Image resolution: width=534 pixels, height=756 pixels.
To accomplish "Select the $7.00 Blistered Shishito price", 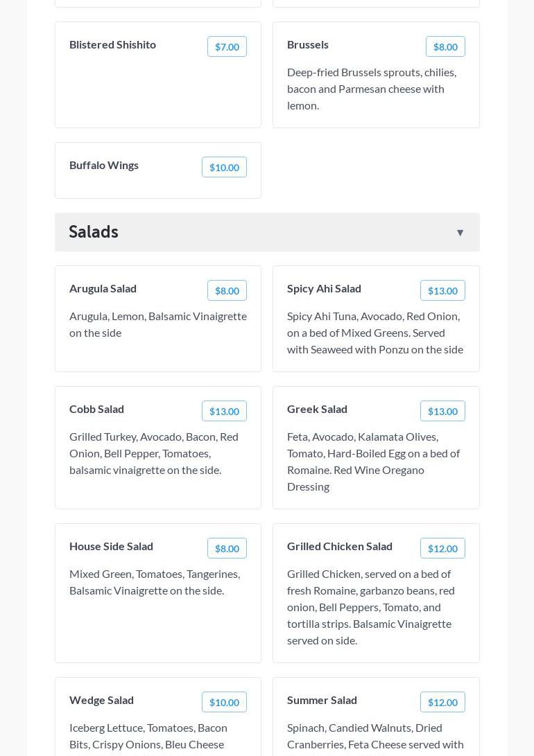I will [x=227, y=46].
